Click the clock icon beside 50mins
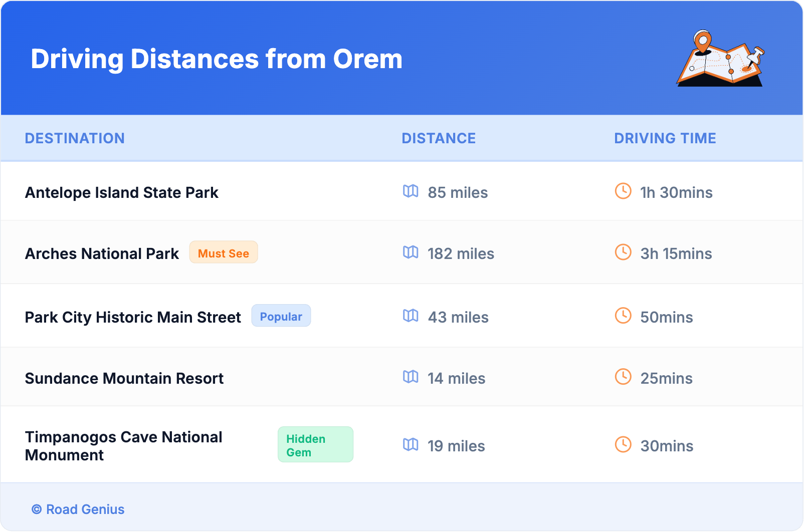This screenshot has width=804, height=532. pyautogui.click(x=623, y=316)
